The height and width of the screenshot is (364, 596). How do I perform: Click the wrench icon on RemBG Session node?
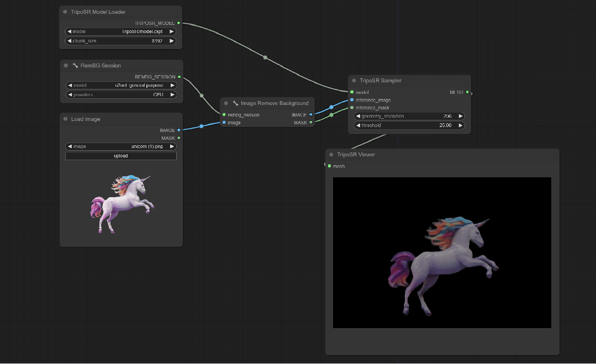click(x=75, y=65)
